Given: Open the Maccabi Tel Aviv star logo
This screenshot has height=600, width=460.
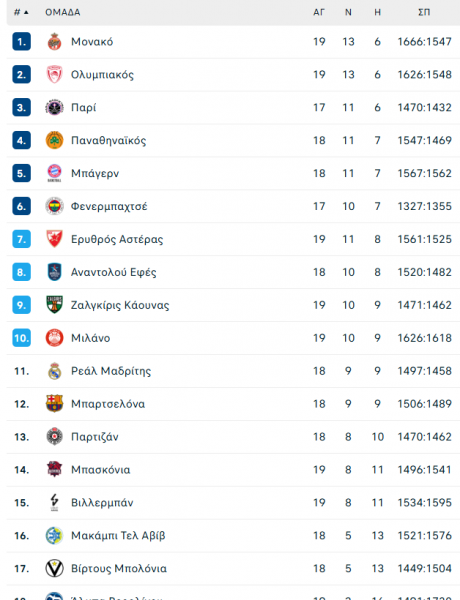Looking at the screenshot, I should (54, 535).
